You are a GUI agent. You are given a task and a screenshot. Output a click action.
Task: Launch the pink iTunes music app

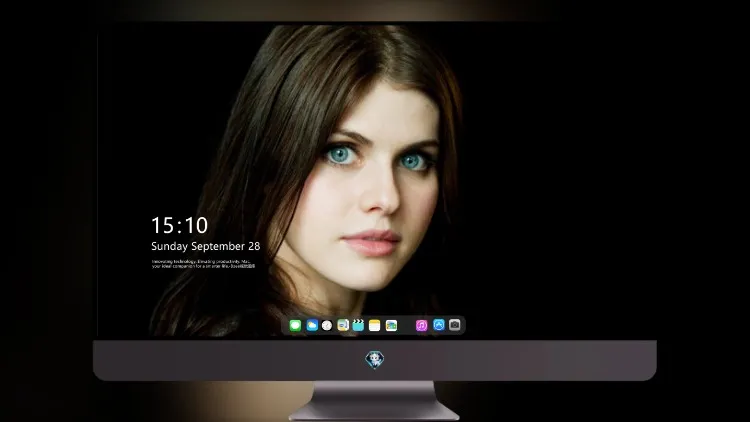[421, 325]
